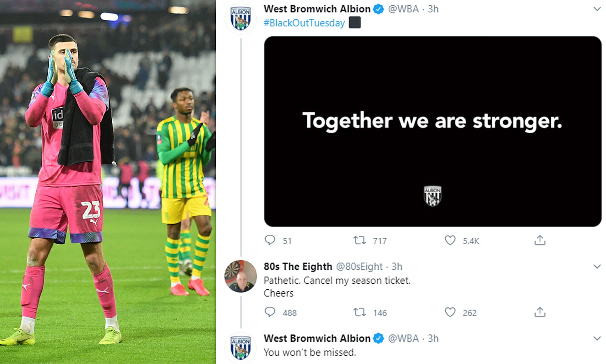Open chevron menu on 'You won't be missed' tweet
This screenshot has width=606, height=364.
[597, 339]
